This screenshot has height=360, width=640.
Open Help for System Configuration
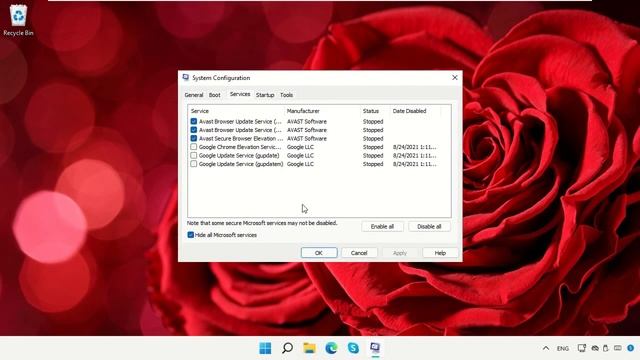tap(440, 253)
